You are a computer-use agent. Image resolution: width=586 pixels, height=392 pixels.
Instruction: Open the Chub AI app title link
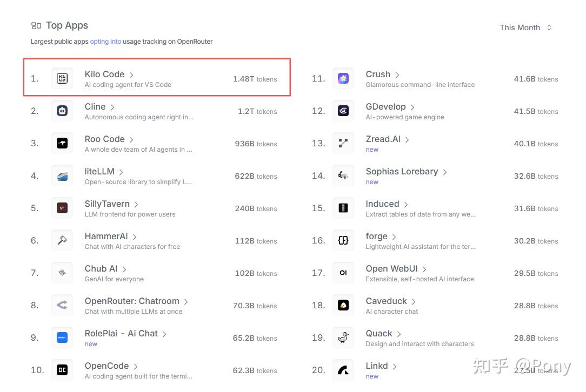pyautogui.click(x=101, y=269)
